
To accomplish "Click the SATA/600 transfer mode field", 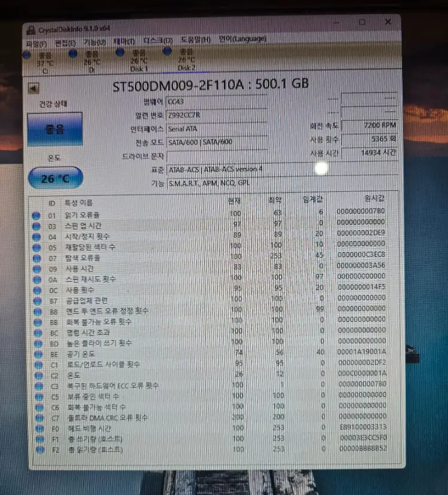I will coord(217,142).
